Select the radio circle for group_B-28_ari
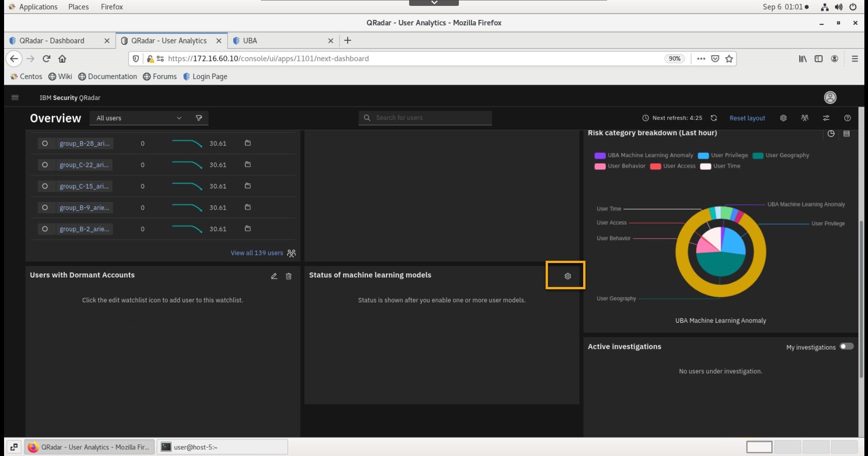The image size is (868, 456). [45, 143]
